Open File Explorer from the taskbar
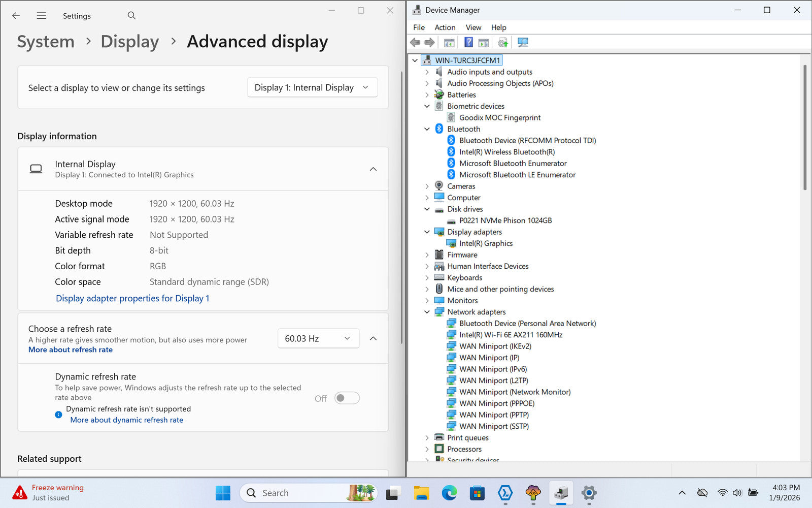 421,493
